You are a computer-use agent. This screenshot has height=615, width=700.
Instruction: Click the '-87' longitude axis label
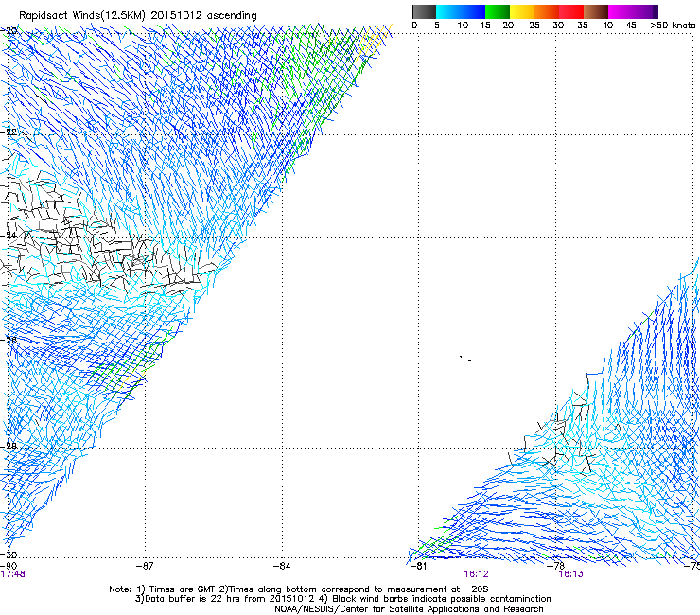tap(145, 566)
